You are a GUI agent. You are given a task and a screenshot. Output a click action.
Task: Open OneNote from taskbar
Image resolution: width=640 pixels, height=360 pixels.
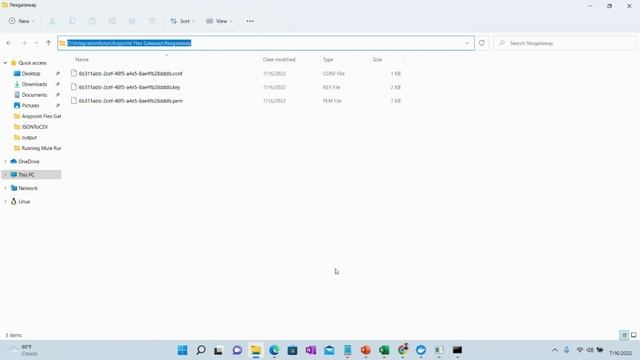coord(311,350)
